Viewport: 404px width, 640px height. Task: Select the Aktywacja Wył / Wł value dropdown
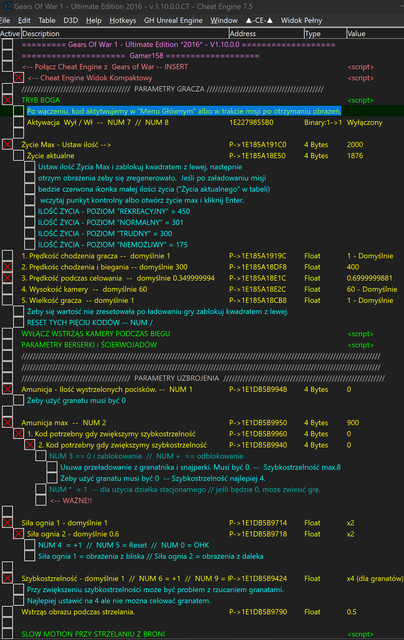point(364,122)
